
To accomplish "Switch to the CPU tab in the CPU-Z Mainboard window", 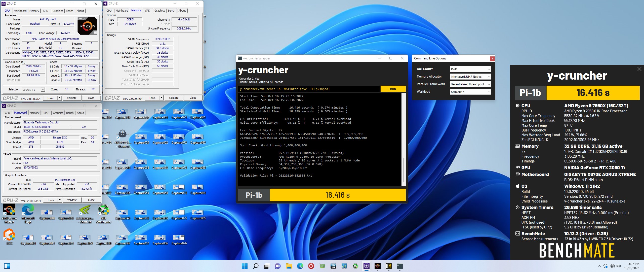I will point(8,113).
